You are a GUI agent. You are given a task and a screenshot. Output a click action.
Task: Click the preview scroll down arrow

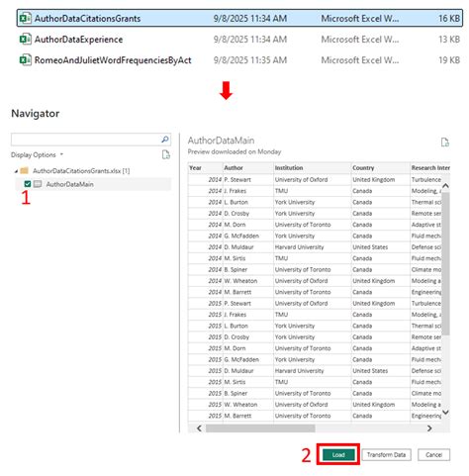(x=445, y=412)
